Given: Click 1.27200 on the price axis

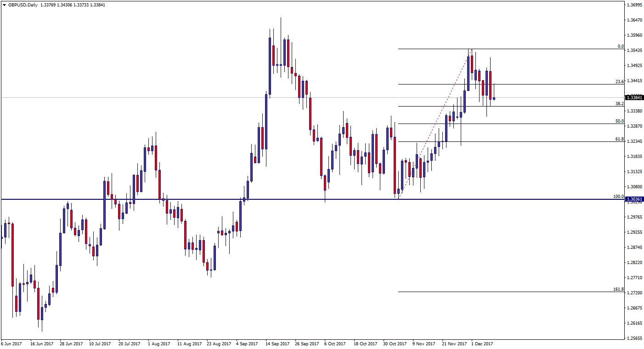Looking at the screenshot, I should [634, 293].
